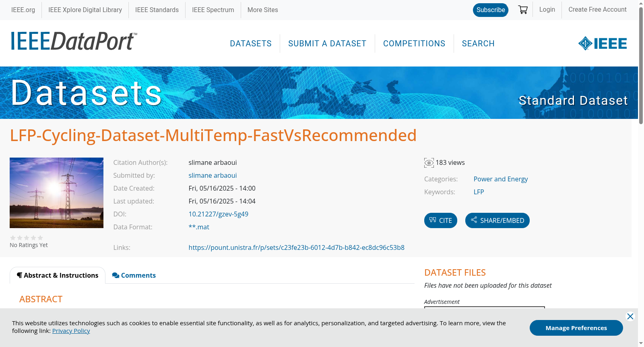Click the views eye icon
This screenshot has width=644, height=347.
(429, 163)
